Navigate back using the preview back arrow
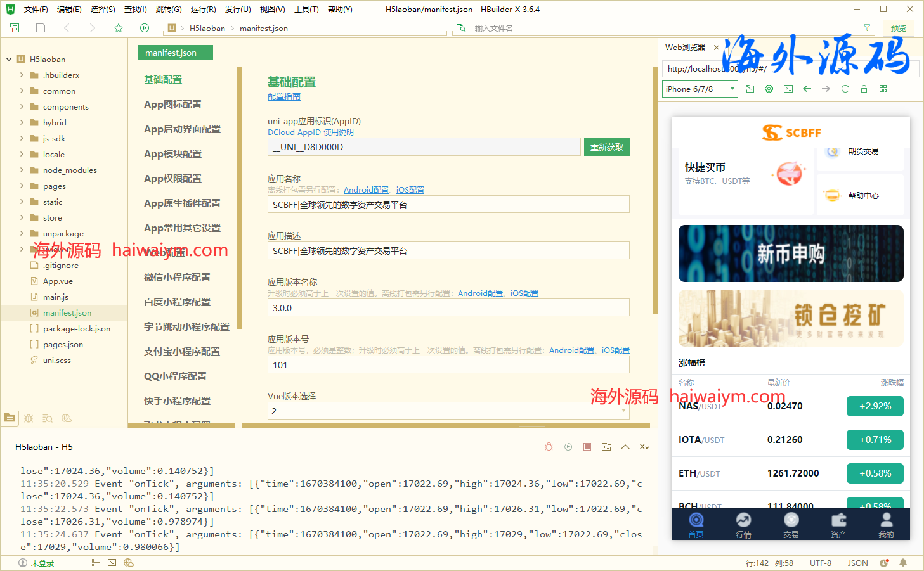This screenshot has width=924, height=571. point(807,89)
